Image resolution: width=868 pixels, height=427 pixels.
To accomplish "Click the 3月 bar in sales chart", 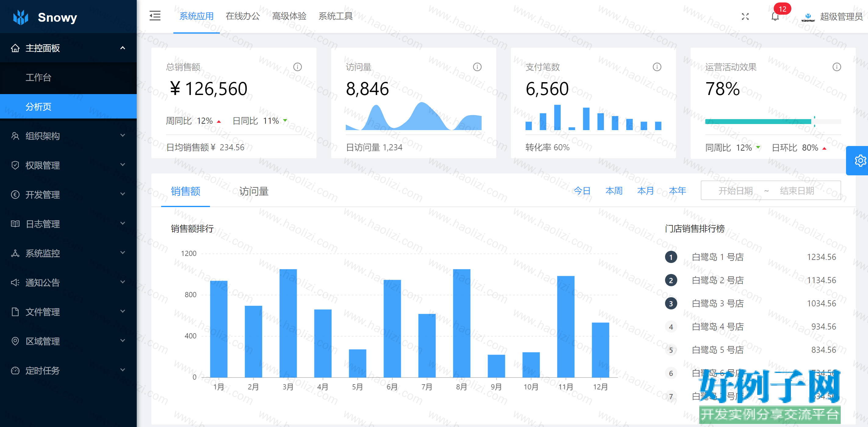I will click(288, 323).
